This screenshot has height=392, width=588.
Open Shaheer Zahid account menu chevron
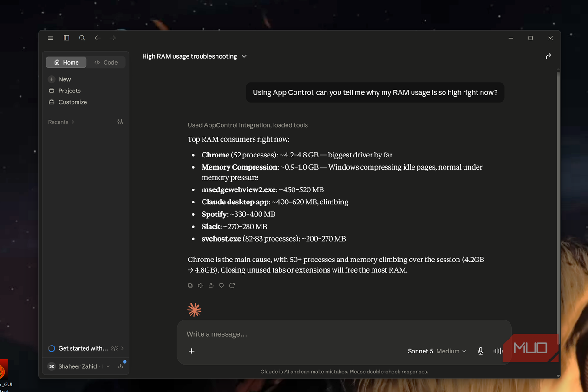click(x=108, y=366)
